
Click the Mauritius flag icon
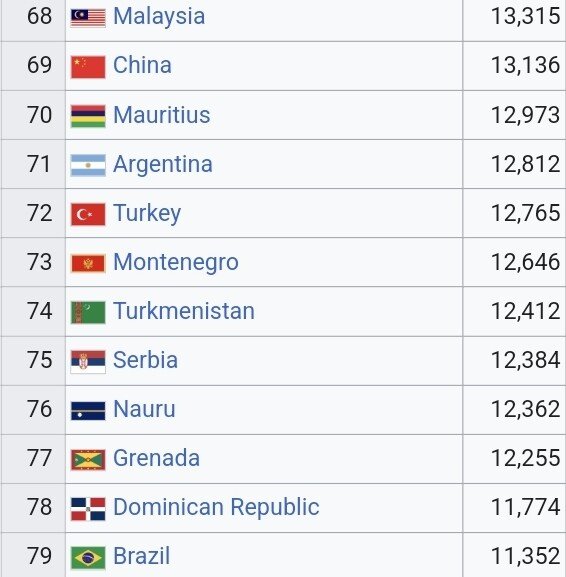point(88,116)
